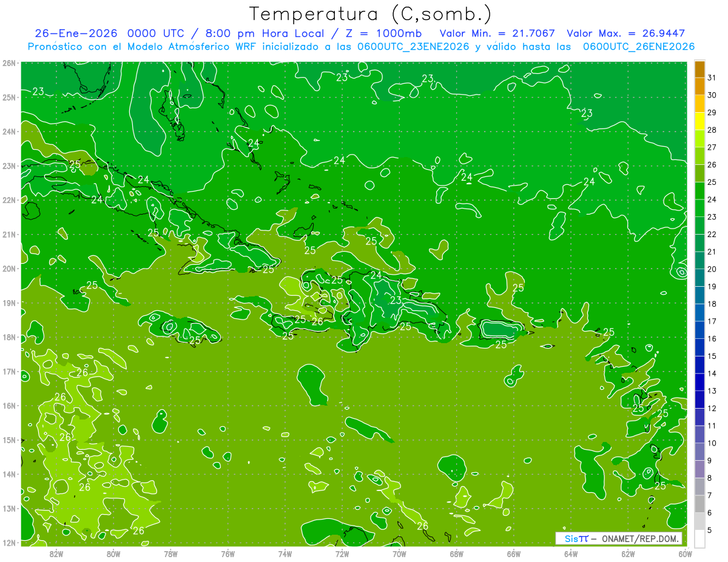Select the '0600UTC_26ENE2026' valid-until time

pos(639,47)
